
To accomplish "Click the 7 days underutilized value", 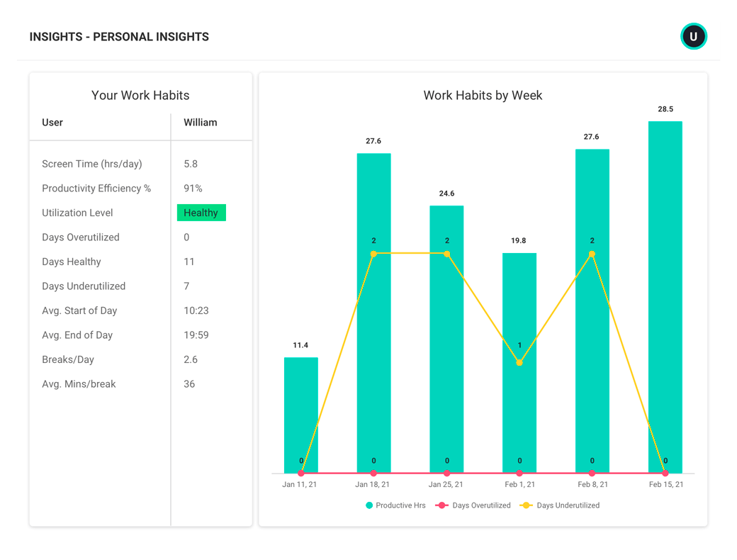I will click(x=186, y=286).
